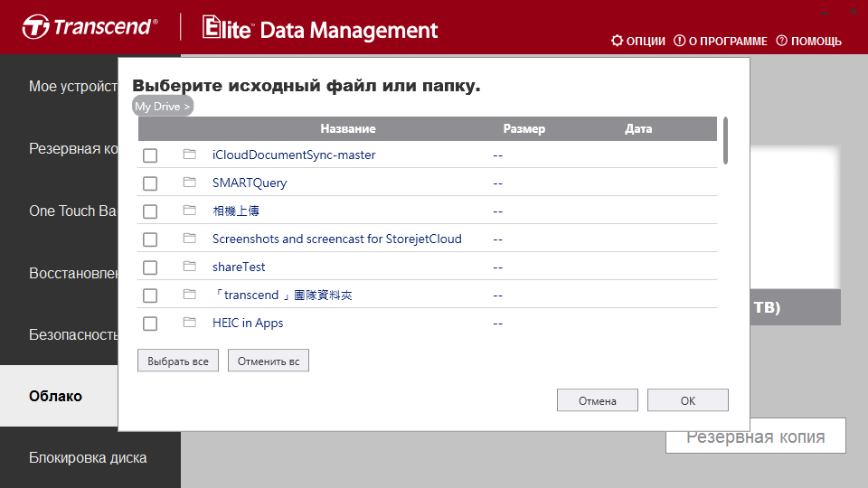Image resolution: width=868 pixels, height=488 pixels.
Task: Open the 「transcend」團隊資料夾 folder name
Action: tap(282, 295)
